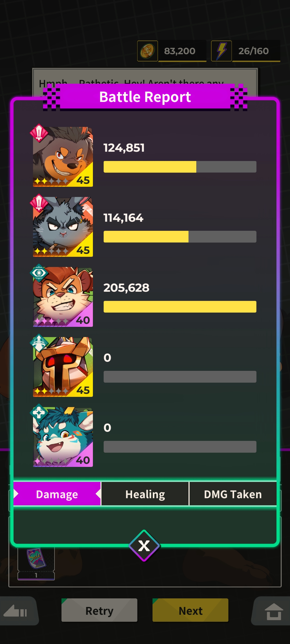This screenshot has width=290, height=644.
Task: Switch to the Healing tab
Action: tap(145, 494)
